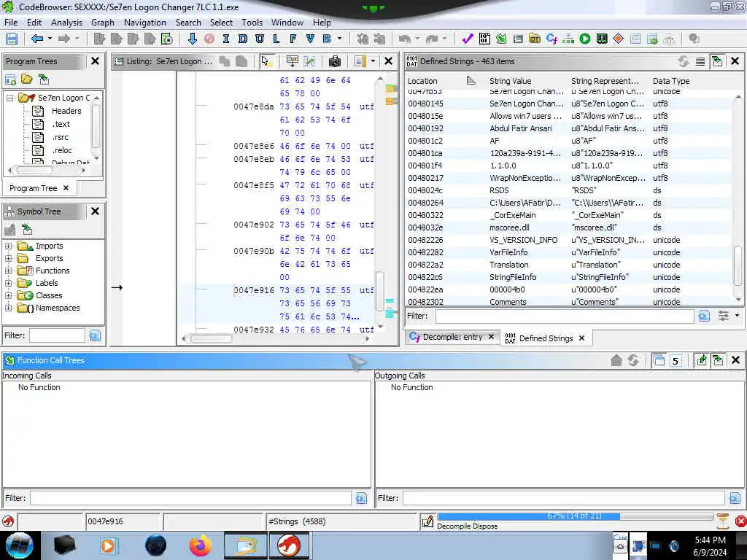Click the Decompile Dispose progress bar

pos(575,516)
